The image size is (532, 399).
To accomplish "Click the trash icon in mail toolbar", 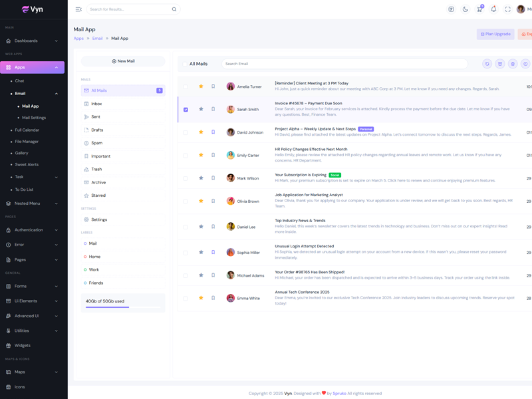I will (x=513, y=64).
